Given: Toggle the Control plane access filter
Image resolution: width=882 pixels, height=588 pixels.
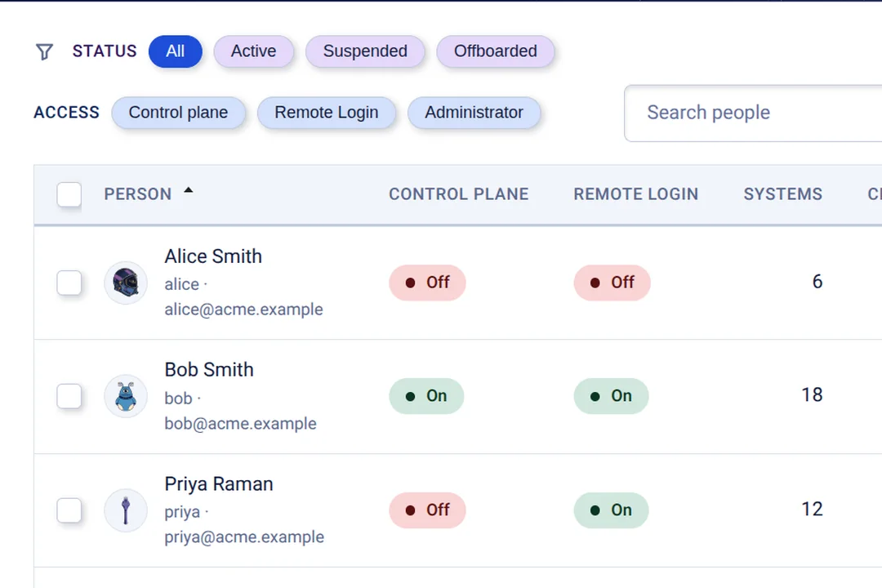Looking at the screenshot, I should tap(178, 113).
